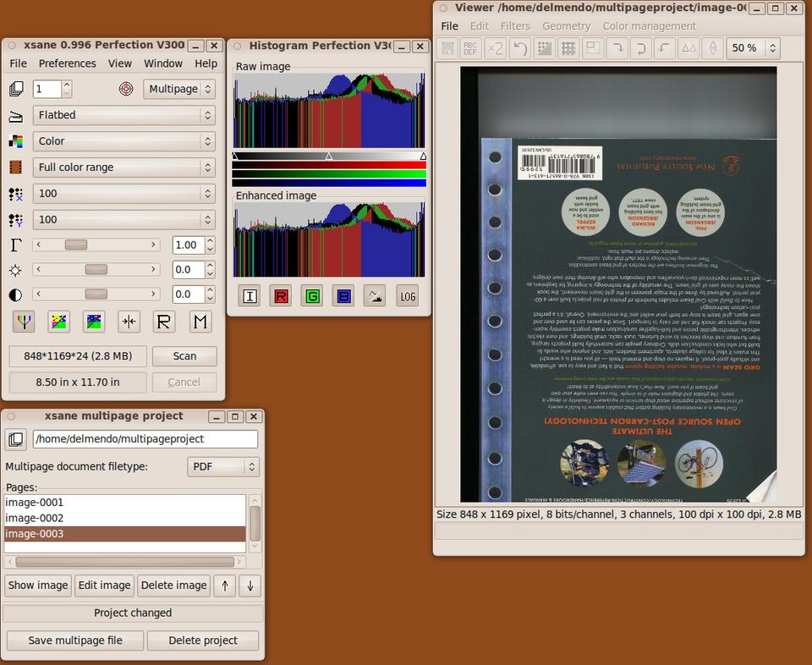
Task: Click the restore enhancement 'R' icon
Action: pyautogui.click(x=164, y=321)
